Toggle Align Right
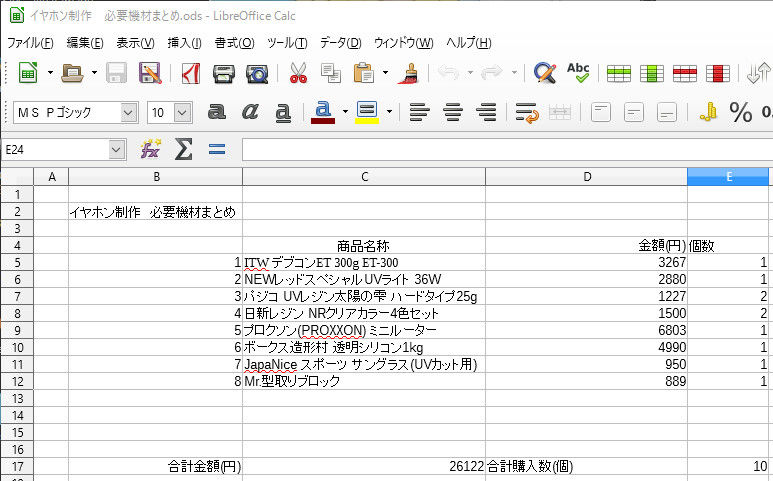Screen dimensions: 773x481 coord(486,112)
